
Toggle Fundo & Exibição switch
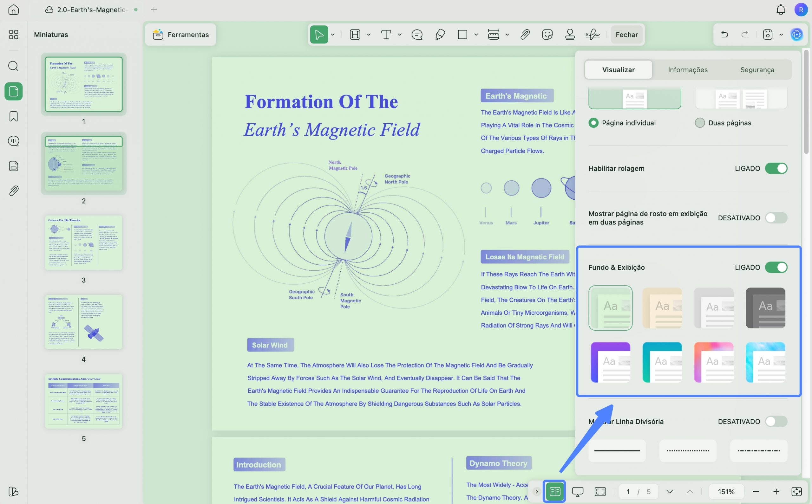(x=776, y=267)
